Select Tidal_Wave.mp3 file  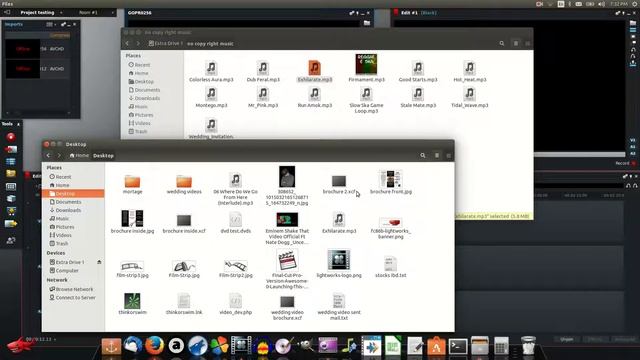tap(469, 97)
